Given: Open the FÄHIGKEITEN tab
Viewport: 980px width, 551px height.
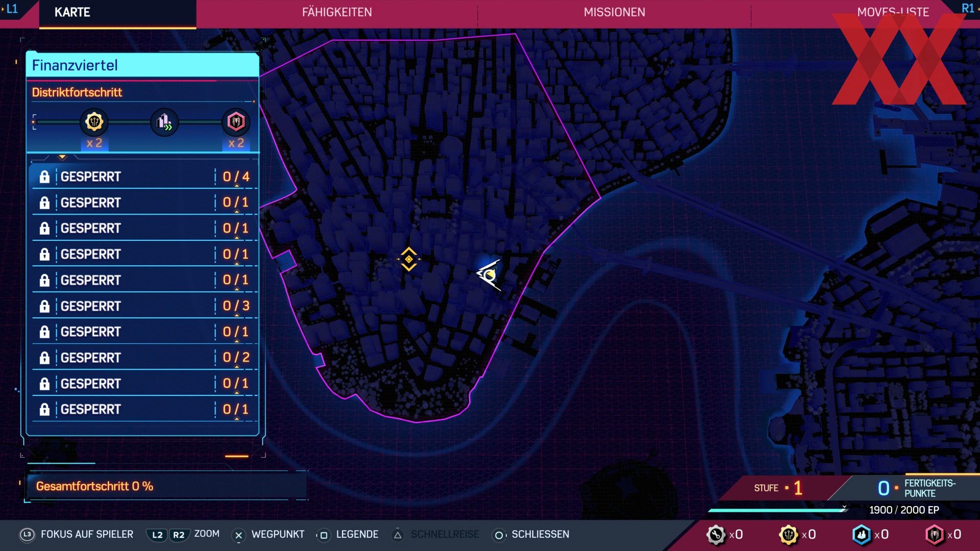Looking at the screenshot, I should 337,12.
